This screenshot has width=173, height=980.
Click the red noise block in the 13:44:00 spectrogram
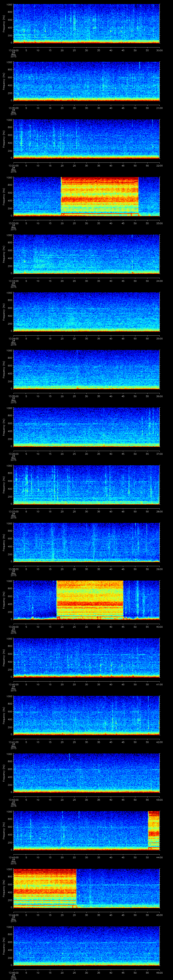tap(45, 888)
